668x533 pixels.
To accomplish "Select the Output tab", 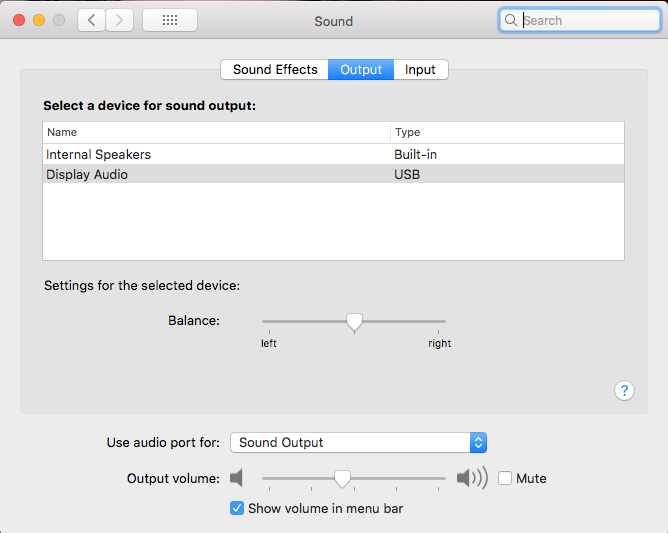I will 361,69.
